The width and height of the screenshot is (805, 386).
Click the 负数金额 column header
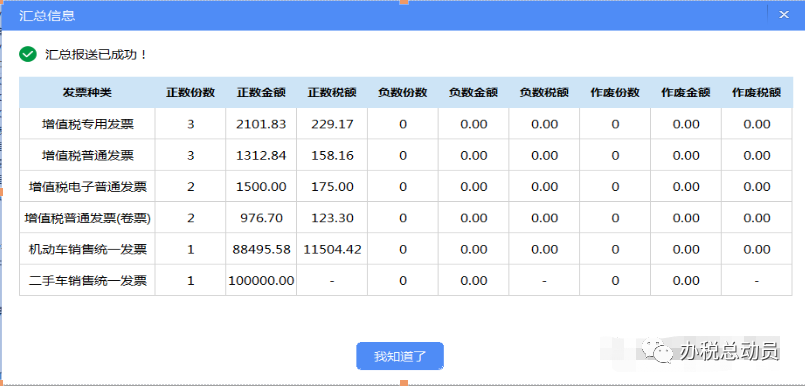pos(473,93)
